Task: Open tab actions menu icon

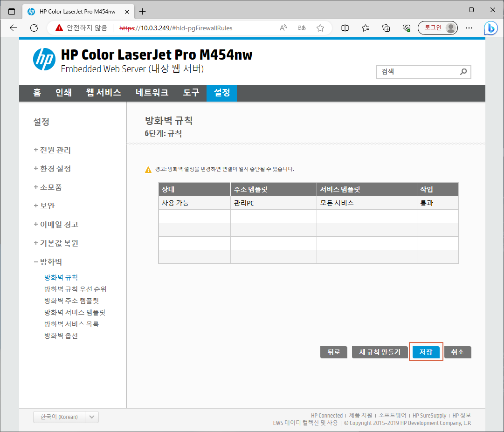Action: 12,12
